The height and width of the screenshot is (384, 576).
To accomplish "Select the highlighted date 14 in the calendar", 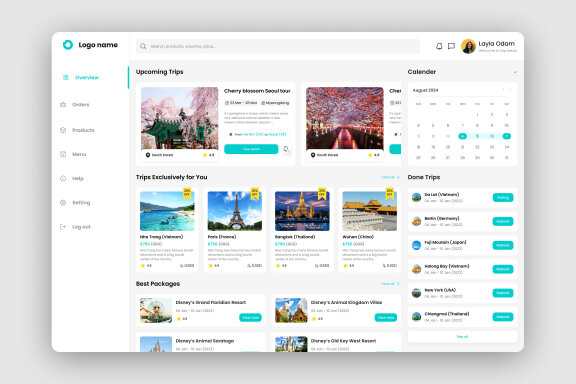I will [462, 136].
